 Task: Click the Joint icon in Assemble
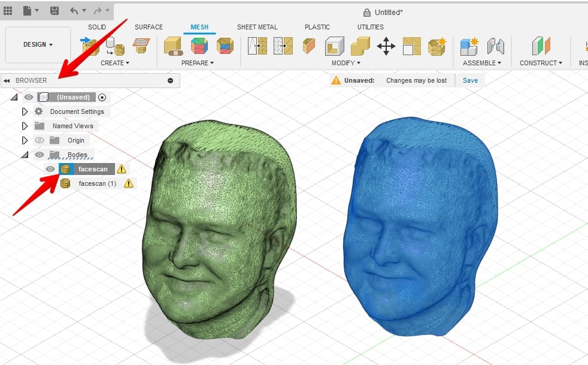[495, 46]
